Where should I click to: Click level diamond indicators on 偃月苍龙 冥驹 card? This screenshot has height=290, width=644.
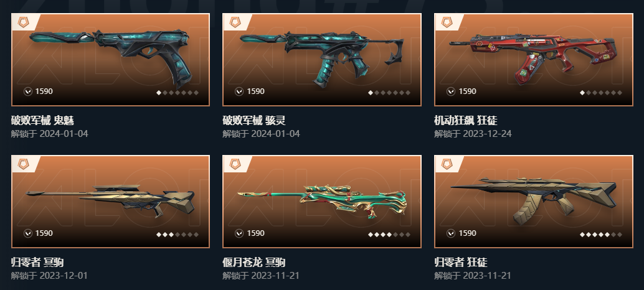tap(389, 235)
